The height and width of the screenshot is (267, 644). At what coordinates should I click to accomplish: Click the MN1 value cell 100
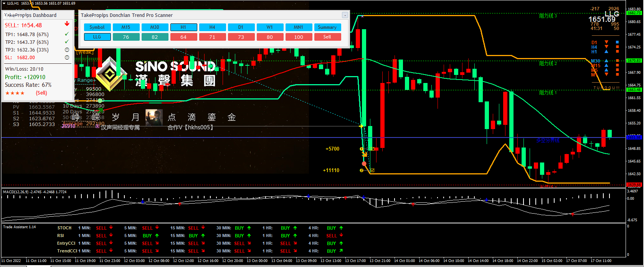(x=299, y=37)
